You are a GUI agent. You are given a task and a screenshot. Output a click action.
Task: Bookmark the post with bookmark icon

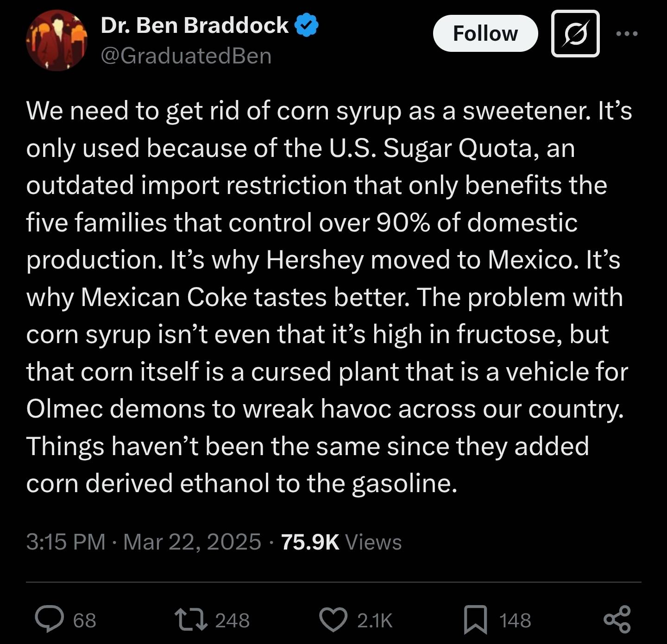coord(475,619)
